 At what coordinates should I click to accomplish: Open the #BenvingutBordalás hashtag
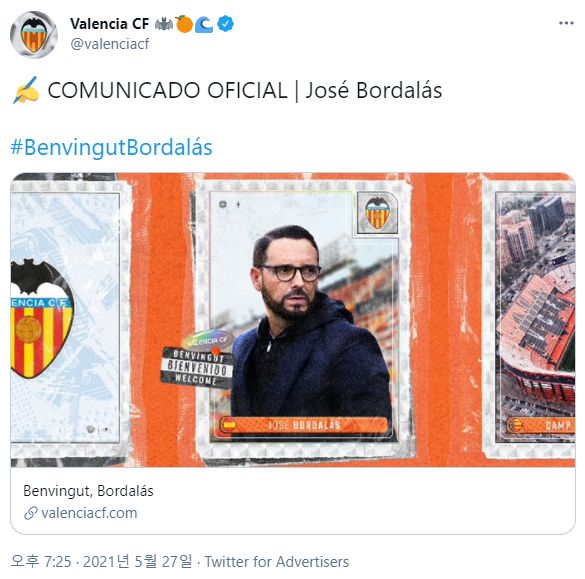pyautogui.click(x=111, y=147)
